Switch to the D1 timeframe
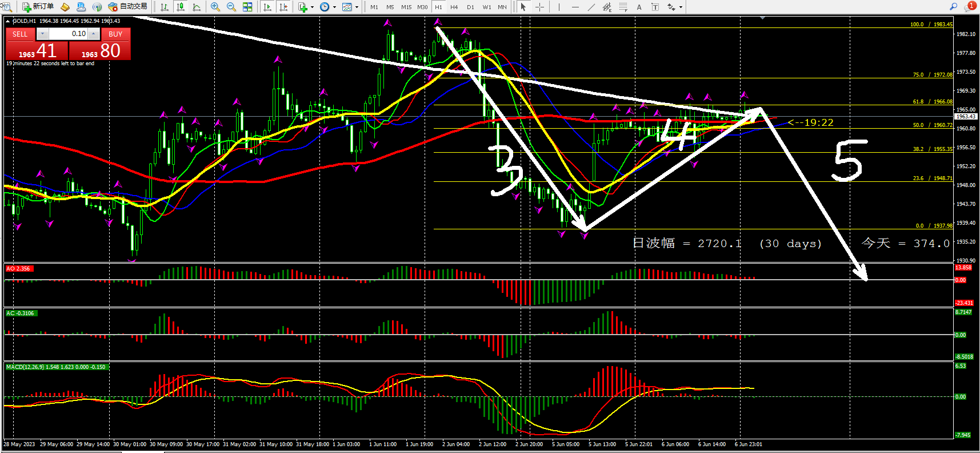Viewport: 980px width, 453px height. 470,7
